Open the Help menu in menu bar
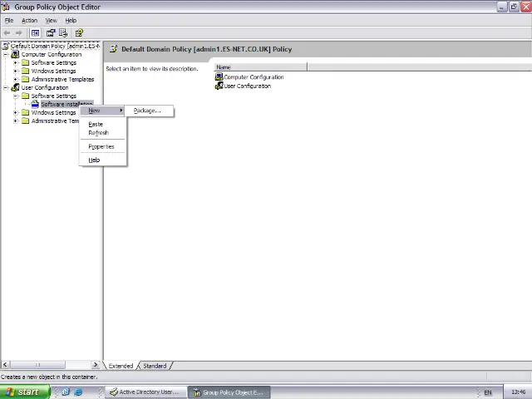 [71, 20]
